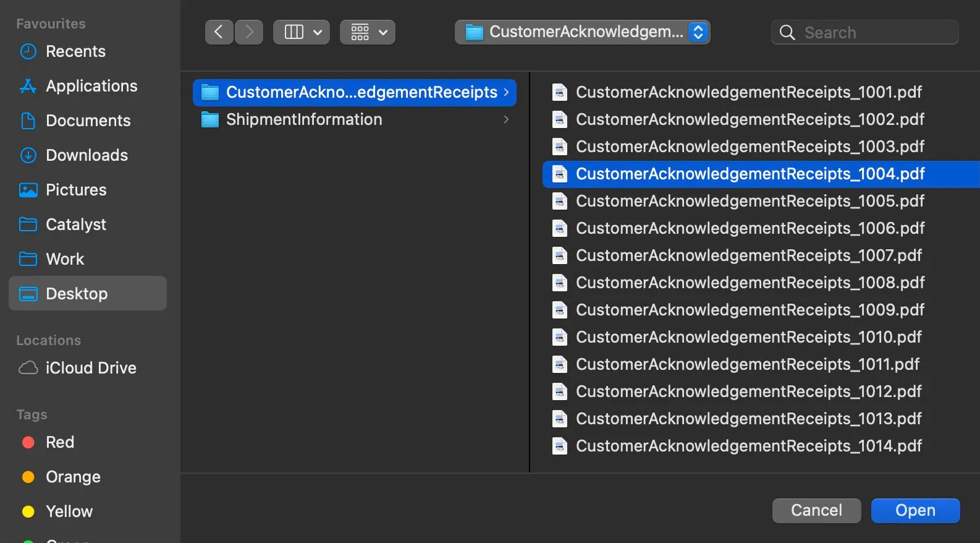Filter by the Yellow tag
Image resolution: width=980 pixels, height=543 pixels.
[x=88, y=511]
